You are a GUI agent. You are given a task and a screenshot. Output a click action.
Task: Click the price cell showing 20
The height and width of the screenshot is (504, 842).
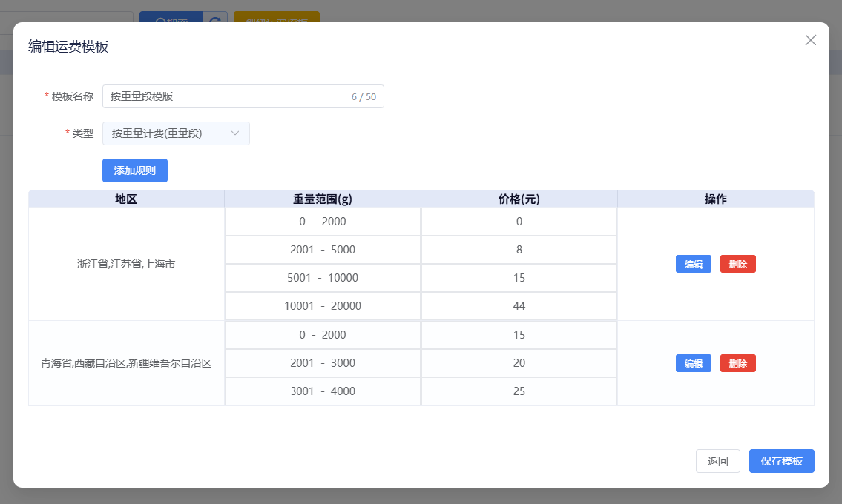(x=519, y=363)
